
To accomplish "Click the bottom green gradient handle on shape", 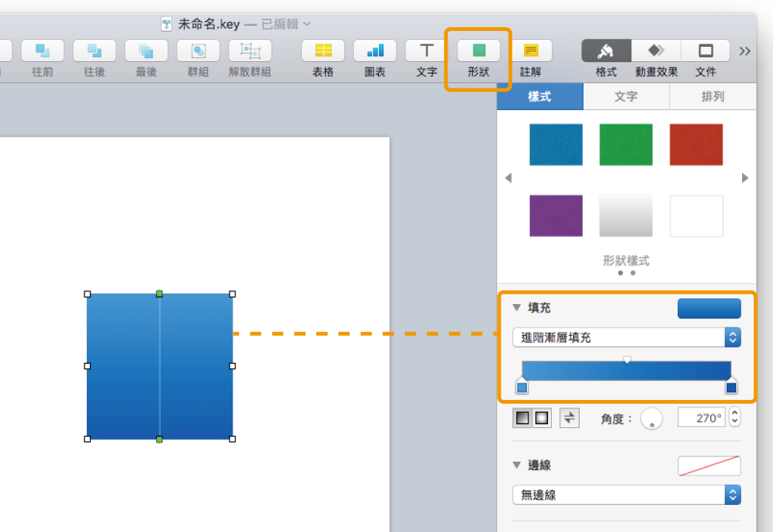I will (x=159, y=439).
